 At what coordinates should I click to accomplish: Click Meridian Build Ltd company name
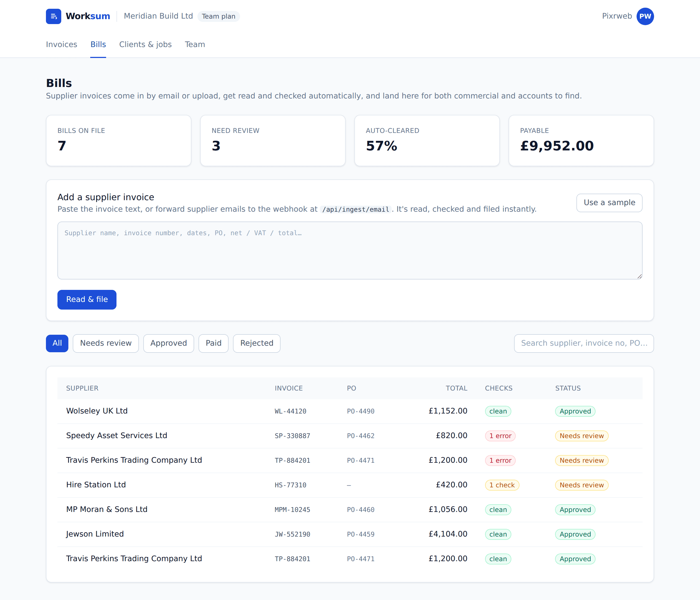point(158,16)
